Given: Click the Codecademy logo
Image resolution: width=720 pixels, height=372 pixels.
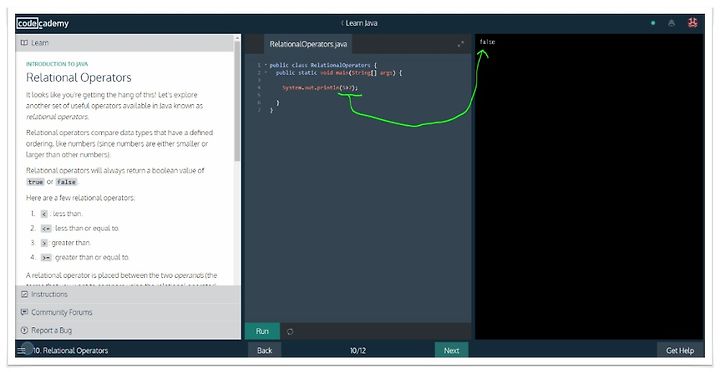Looking at the screenshot, I should click(42, 23).
